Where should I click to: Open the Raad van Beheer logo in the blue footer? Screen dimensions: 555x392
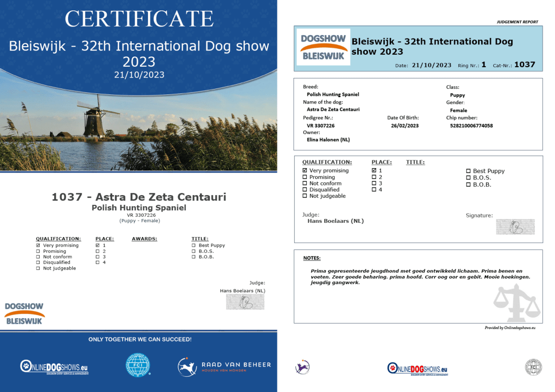click(x=224, y=367)
